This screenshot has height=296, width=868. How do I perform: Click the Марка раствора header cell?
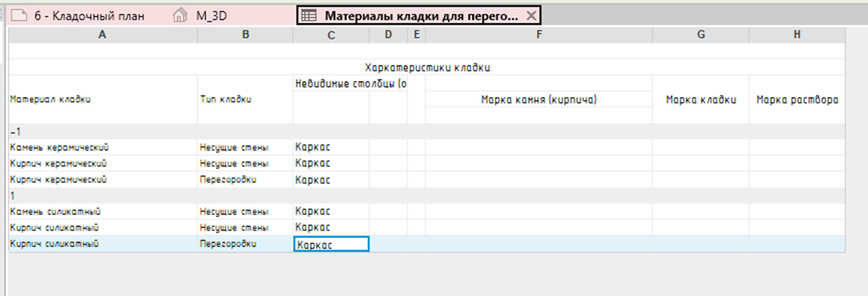(797, 99)
